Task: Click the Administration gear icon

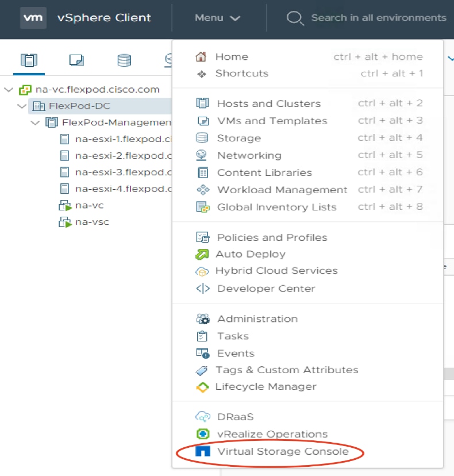Action: (x=203, y=319)
